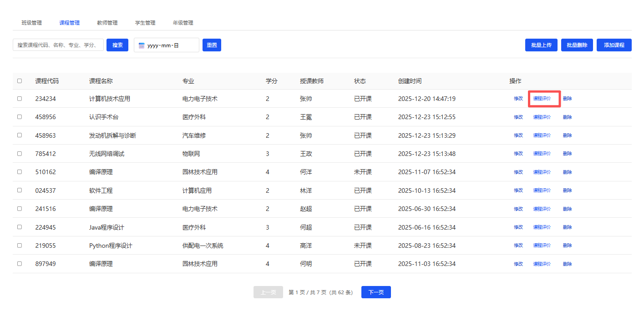The height and width of the screenshot is (316, 644).
Task: Click the 搜索 button
Action: [117, 45]
